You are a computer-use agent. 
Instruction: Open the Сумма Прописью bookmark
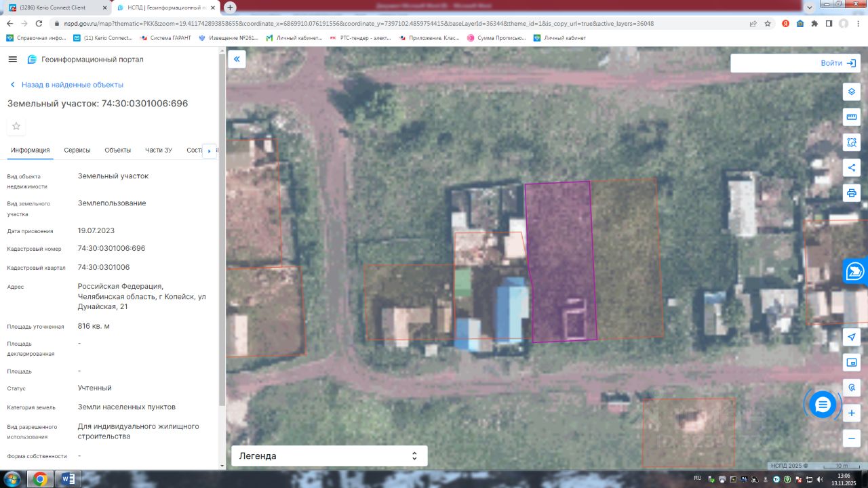click(496, 38)
